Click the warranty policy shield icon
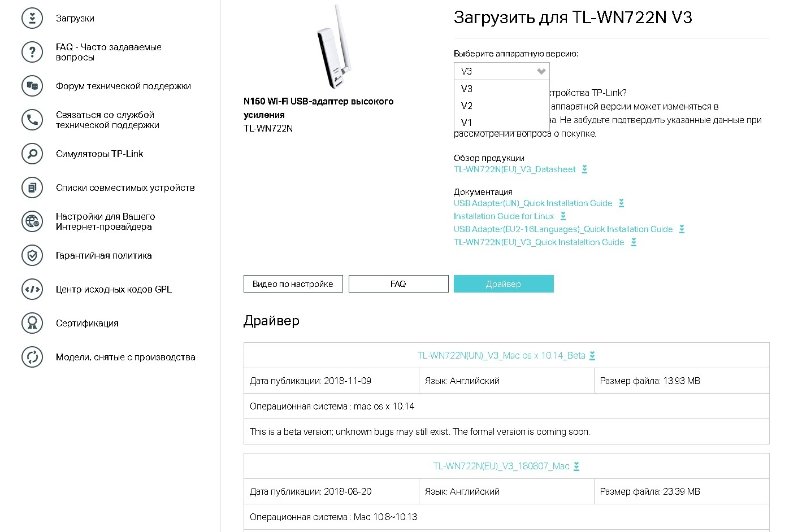The width and height of the screenshot is (798, 532). point(32,255)
